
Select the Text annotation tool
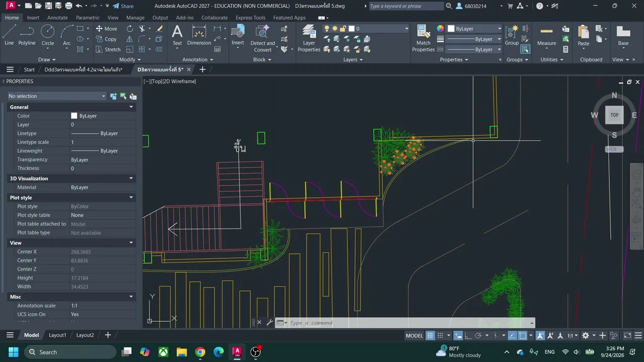pyautogui.click(x=177, y=36)
